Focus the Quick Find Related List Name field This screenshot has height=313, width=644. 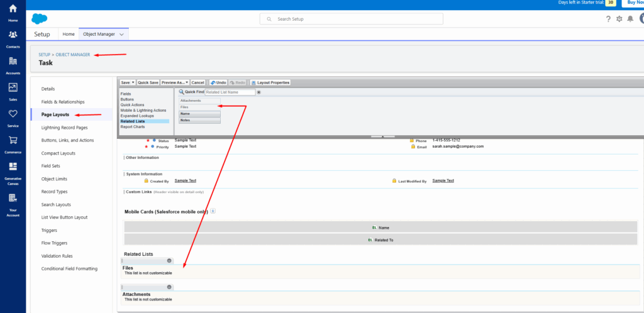click(x=230, y=92)
